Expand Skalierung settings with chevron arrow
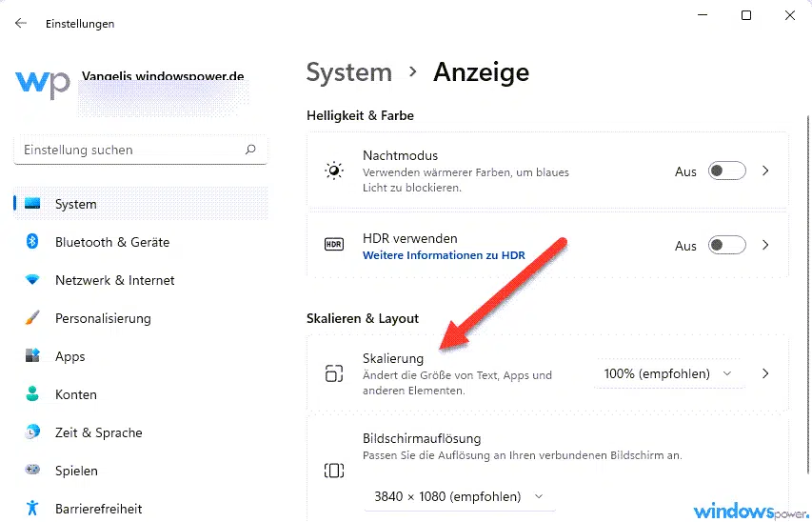The width and height of the screenshot is (812, 522). (766, 374)
